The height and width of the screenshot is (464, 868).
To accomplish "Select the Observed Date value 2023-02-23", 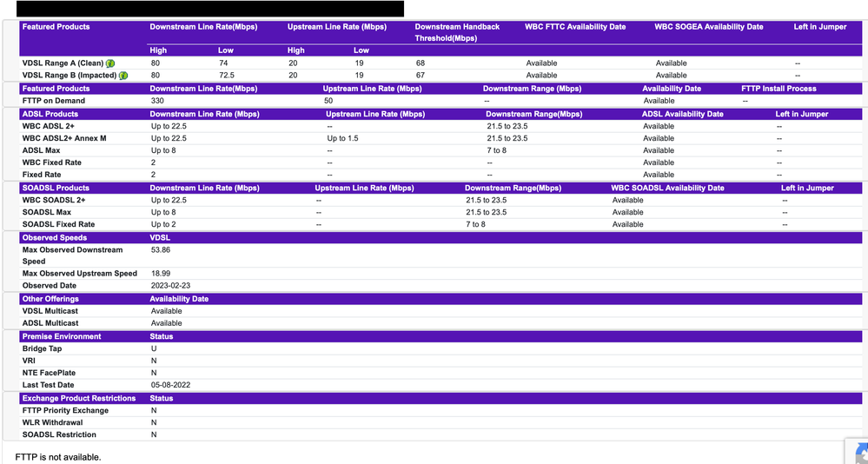I will tap(170, 286).
